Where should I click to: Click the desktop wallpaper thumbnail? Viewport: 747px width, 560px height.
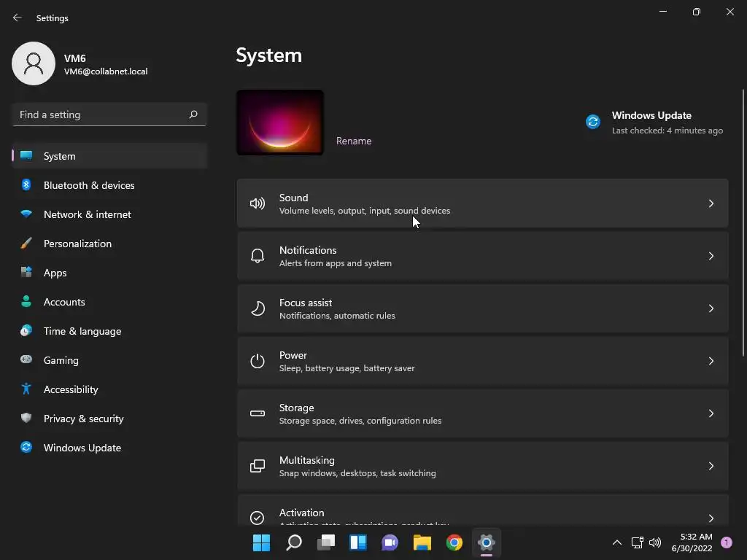pos(280,122)
